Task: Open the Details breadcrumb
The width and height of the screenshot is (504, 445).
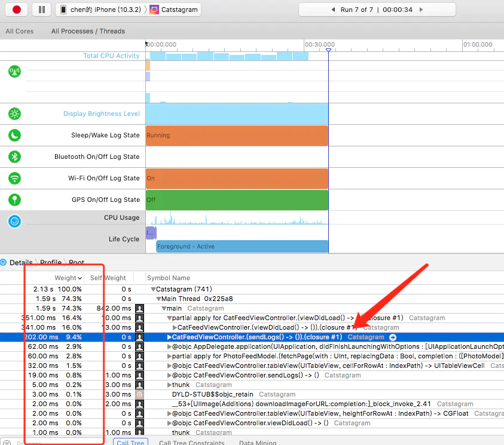Action: (x=21, y=262)
